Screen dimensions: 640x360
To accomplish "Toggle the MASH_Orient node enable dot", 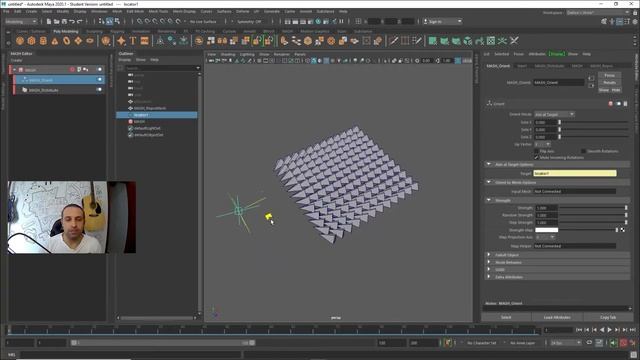I will click(99, 80).
